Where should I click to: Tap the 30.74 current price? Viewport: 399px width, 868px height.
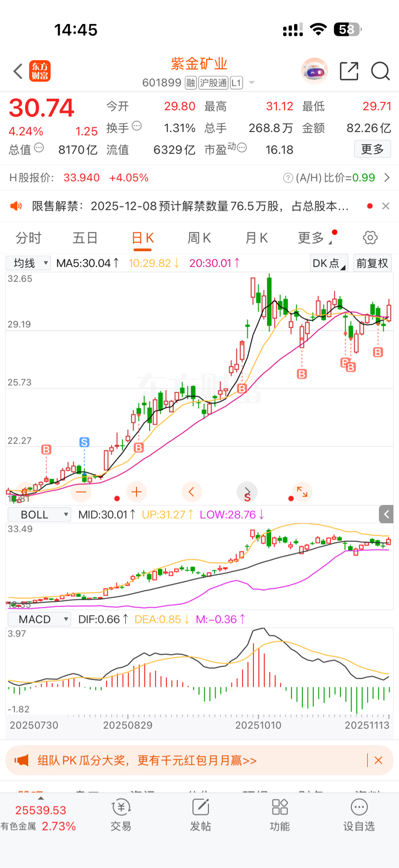pyautogui.click(x=42, y=108)
